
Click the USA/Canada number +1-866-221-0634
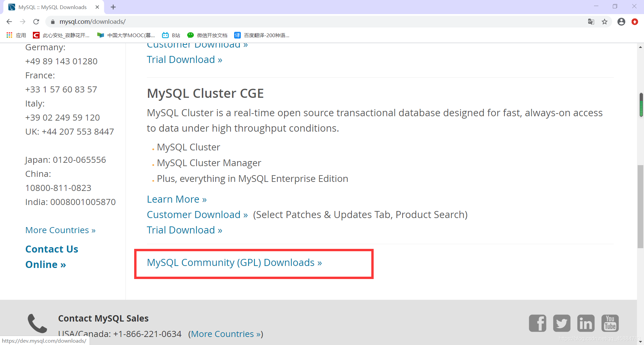pos(148,334)
